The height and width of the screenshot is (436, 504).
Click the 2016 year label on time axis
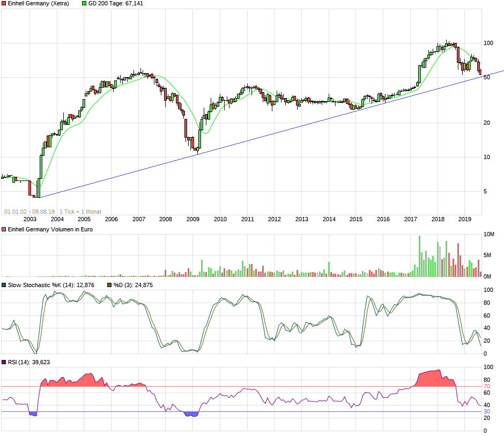click(x=383, y=219)
